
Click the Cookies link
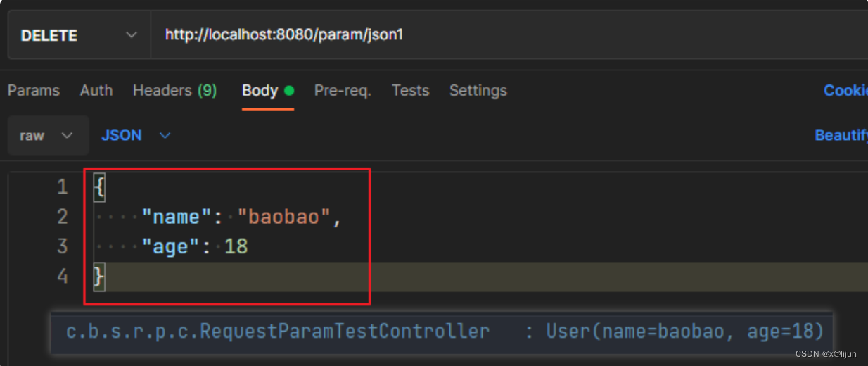(x=845, y=91)
